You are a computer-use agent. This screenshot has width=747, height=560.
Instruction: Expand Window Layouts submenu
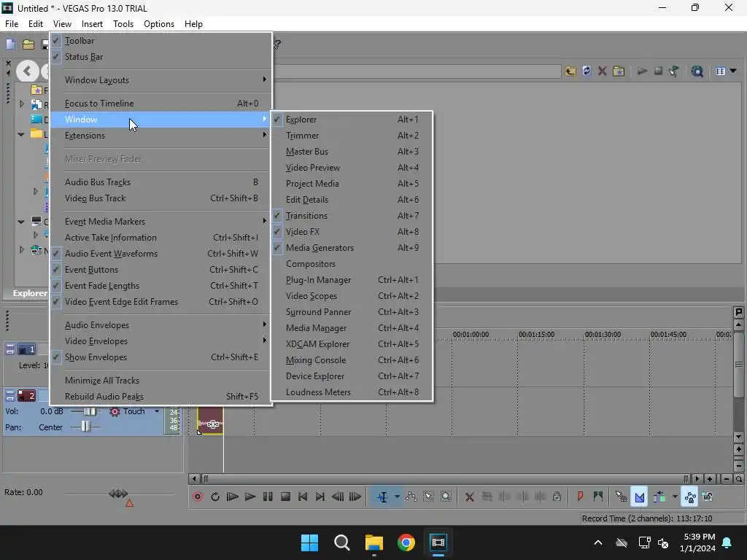click(161, 80)
